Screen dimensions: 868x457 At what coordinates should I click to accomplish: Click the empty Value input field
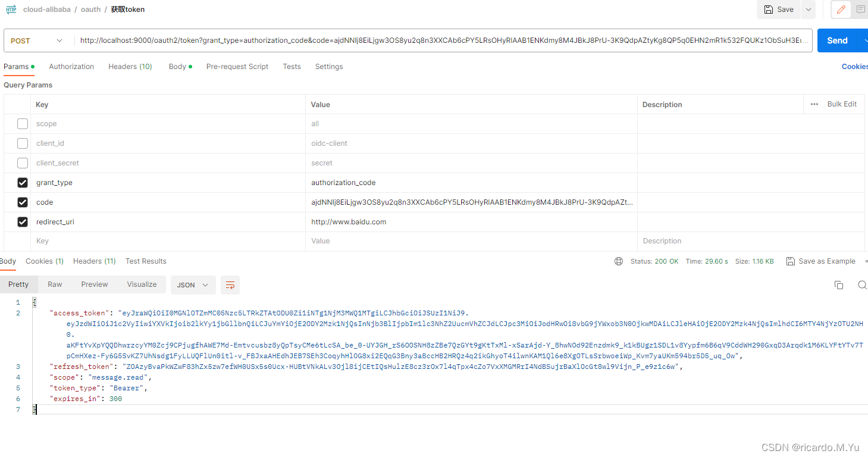[471, 241]
